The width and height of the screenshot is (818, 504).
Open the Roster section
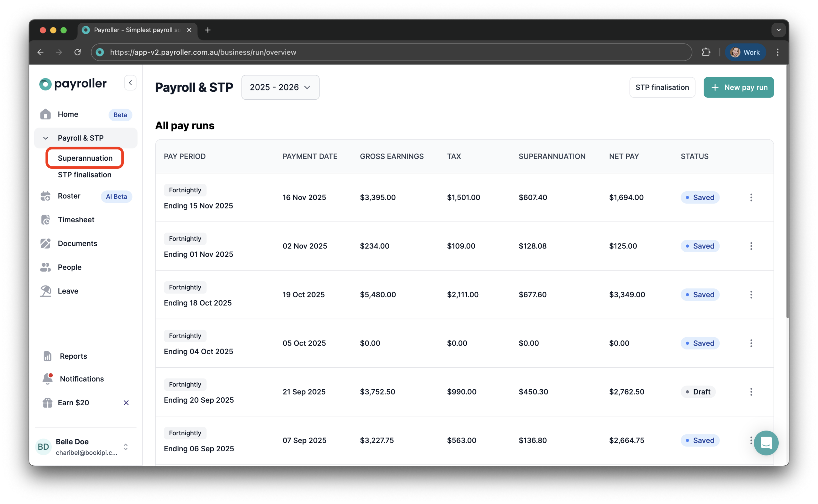pyautogui.click(x=69, y=196)
